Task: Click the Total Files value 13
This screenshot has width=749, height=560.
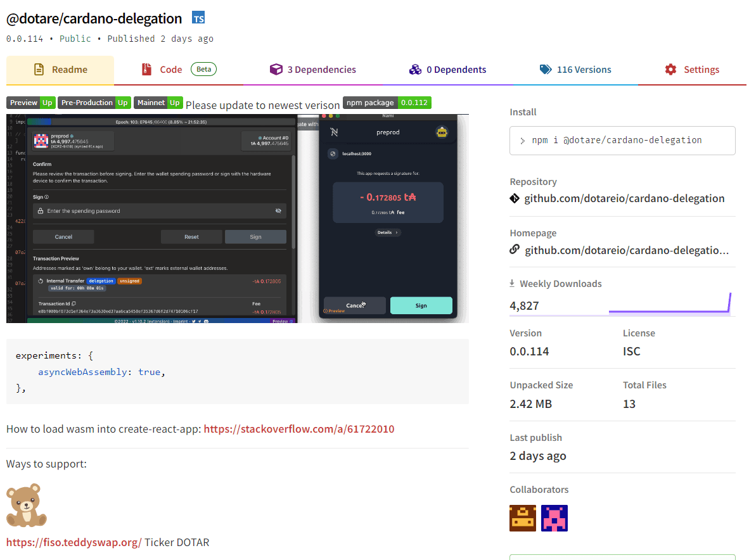Action: click(629, 404)
